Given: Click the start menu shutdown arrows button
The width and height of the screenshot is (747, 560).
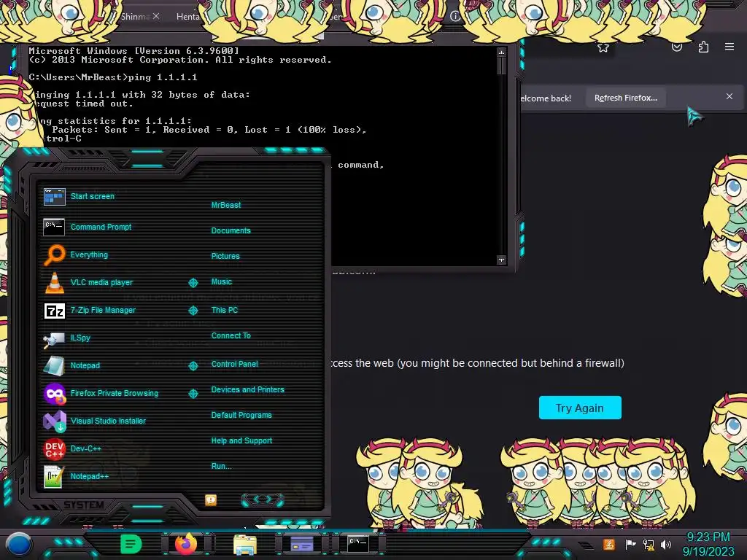Looking at the screenshot, I should 263,499.
